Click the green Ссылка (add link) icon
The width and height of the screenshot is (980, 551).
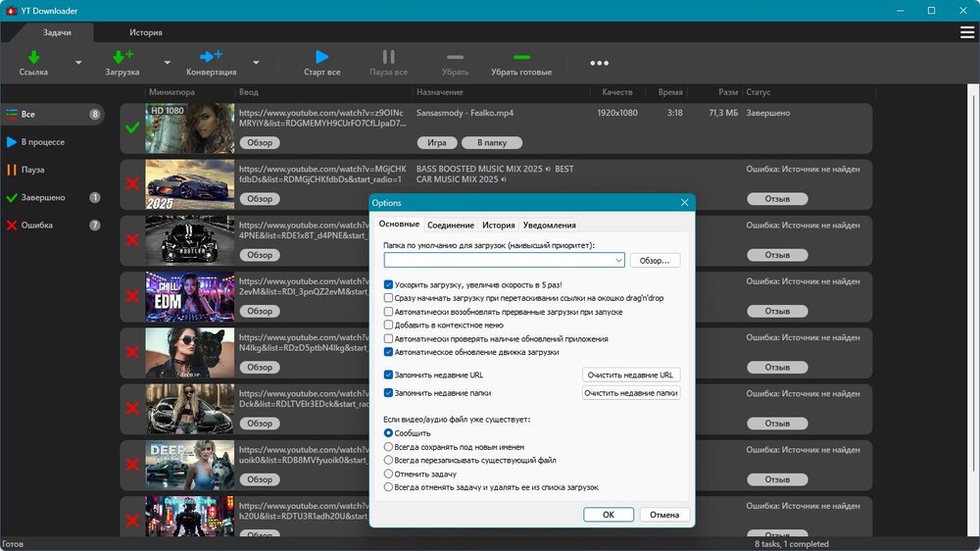click(x=33, y=58)
